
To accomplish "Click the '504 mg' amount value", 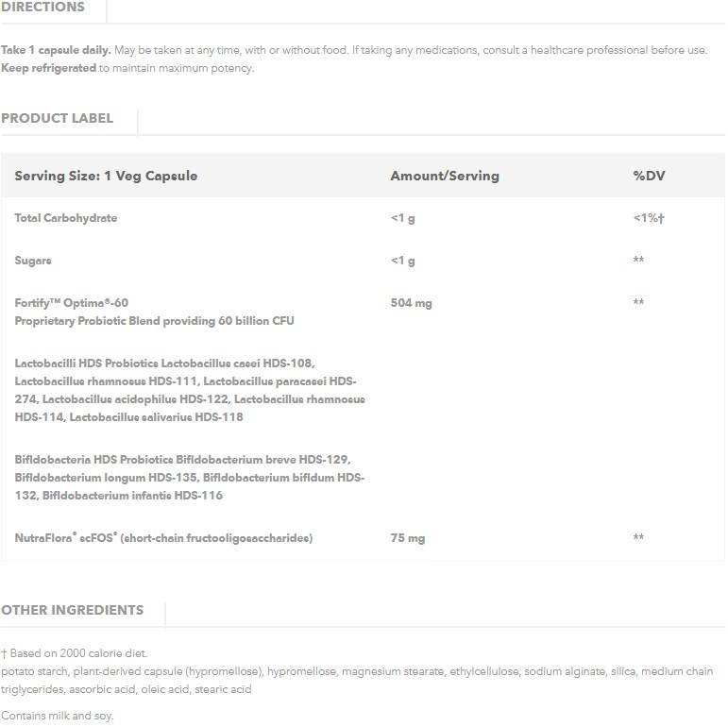I will point(411,303).
